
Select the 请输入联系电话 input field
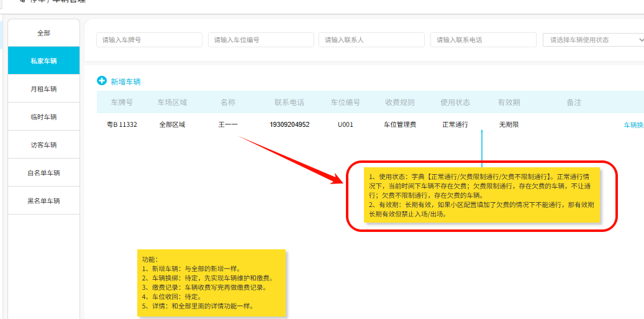pos(483,40)
